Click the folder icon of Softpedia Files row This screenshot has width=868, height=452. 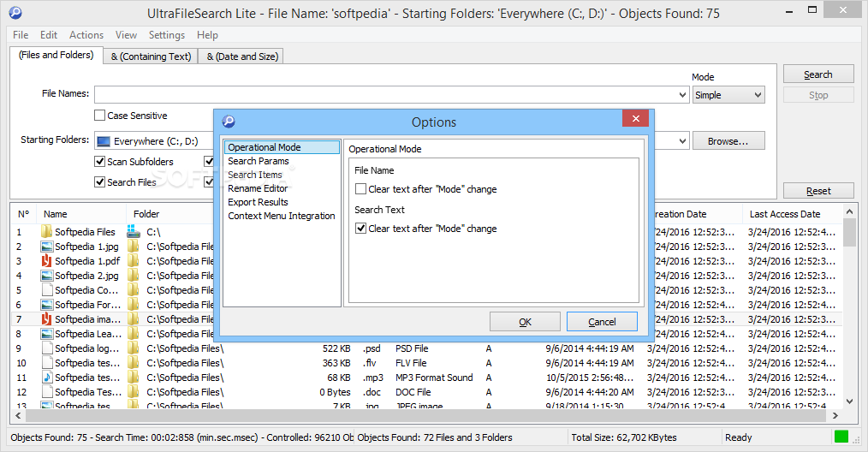(x=46, y=231)
